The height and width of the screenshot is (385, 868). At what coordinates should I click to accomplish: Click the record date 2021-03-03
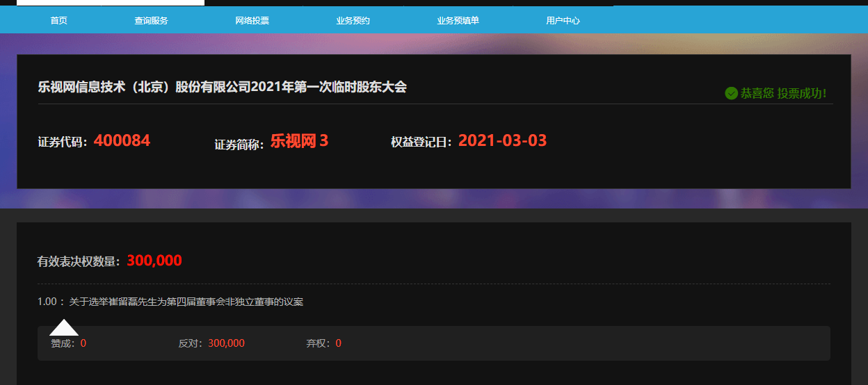click(x=502, y=140)
